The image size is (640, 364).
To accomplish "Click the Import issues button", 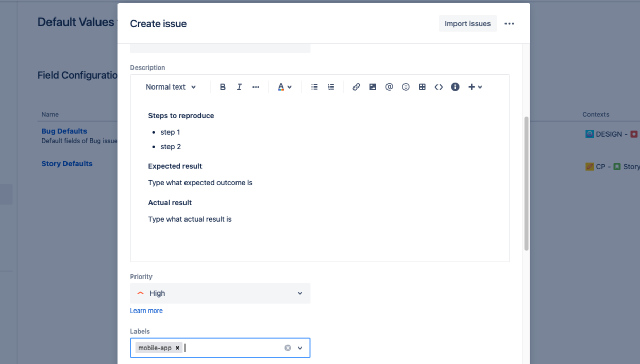I will (467, 24).
